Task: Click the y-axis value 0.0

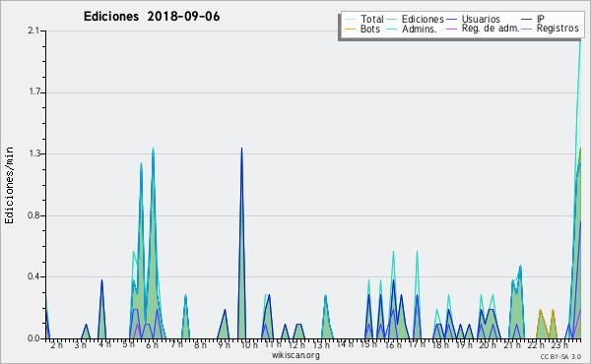Action: [x=33, y=338]
